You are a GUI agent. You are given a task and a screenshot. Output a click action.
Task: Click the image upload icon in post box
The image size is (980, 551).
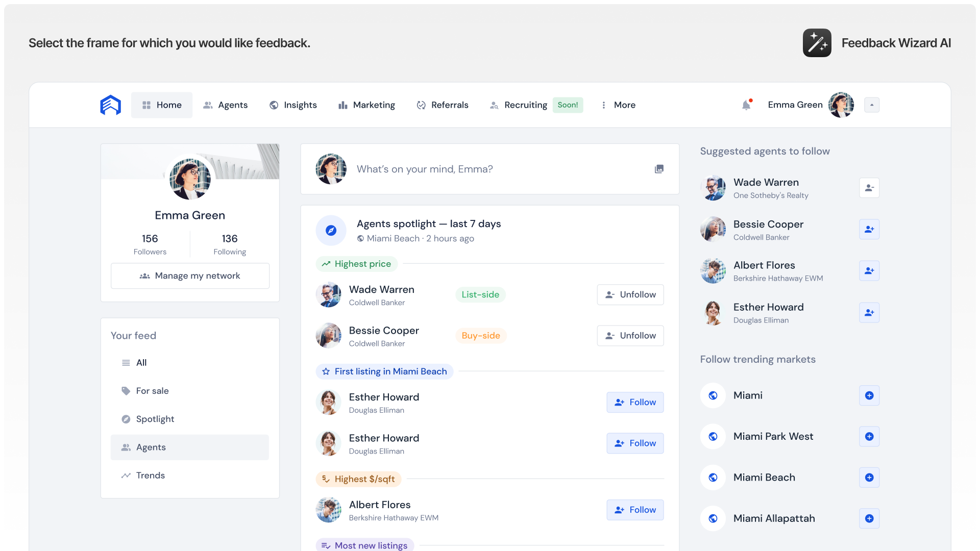(x=659, y=169)
